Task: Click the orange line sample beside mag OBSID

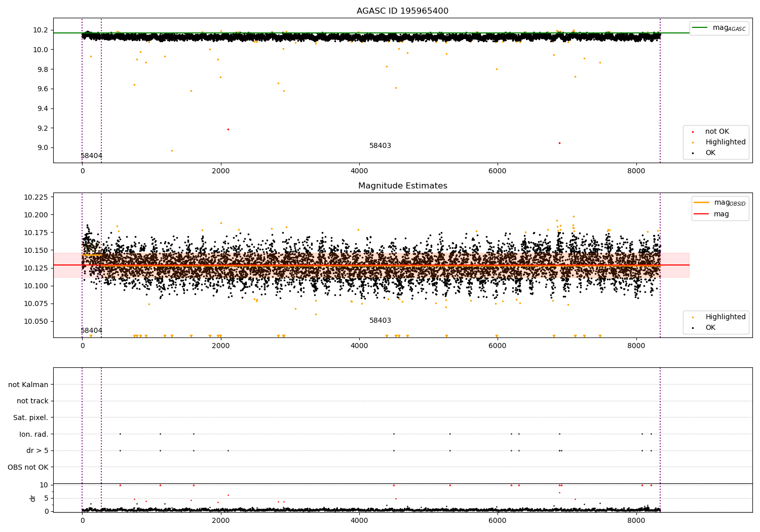Action: (x=701, y=203)
